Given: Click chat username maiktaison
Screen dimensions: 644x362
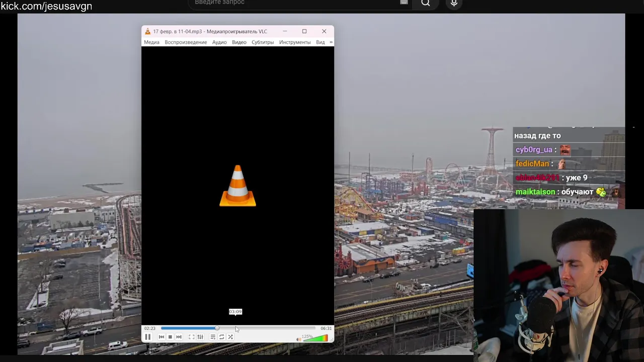Looking at the screenshot, I should pyautogui.click(x=535, y=192).
